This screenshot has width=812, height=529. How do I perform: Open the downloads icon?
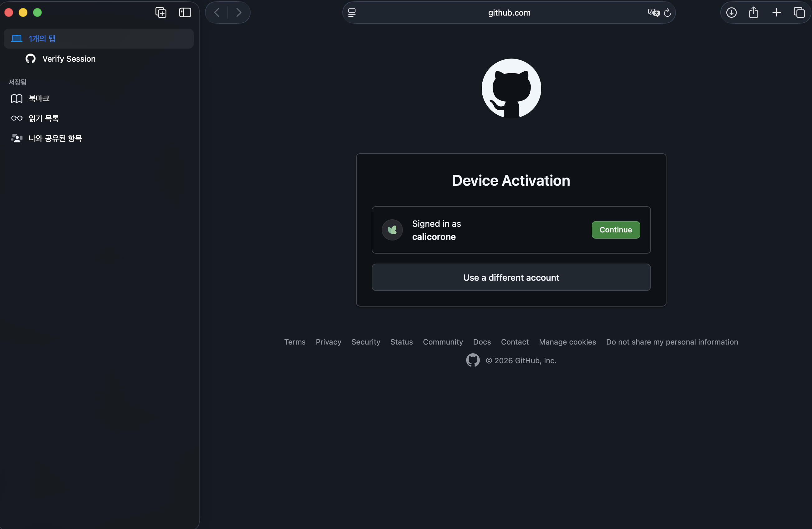point(731,13)
